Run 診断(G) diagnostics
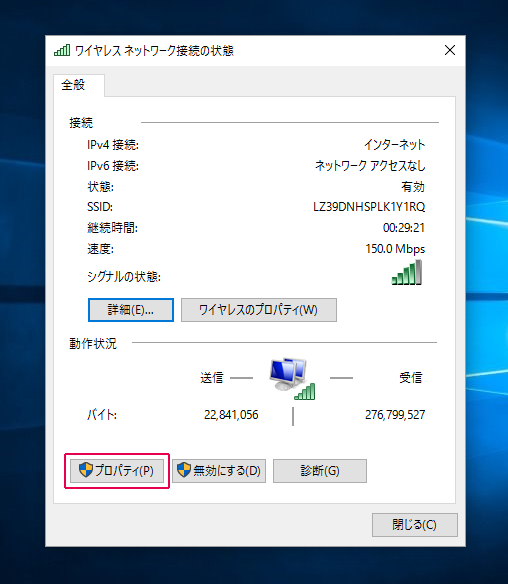 point(320,471)
